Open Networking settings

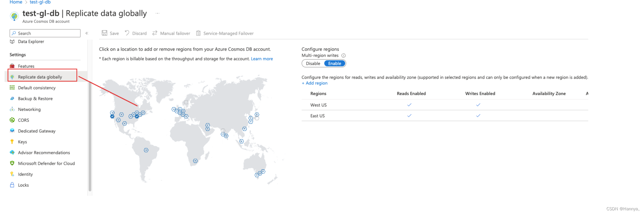[29, 109]
